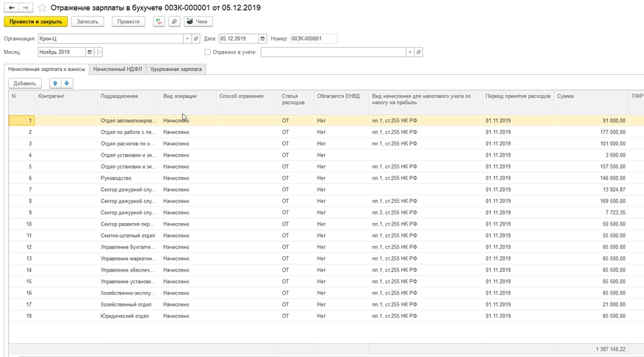Move selected row down with arrow icon
Image resolution: width=644 pixels, height=357 pixels.
point(67,84)
